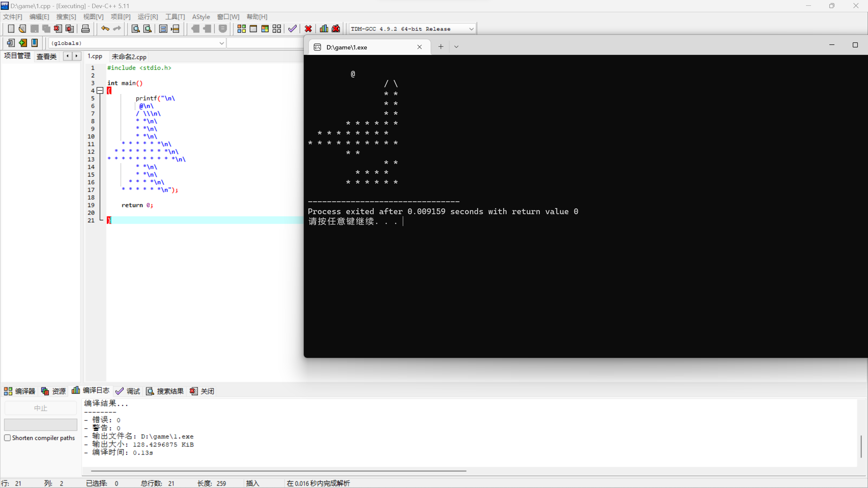Click the Goto line toolbar icon
The height and width of the screenshot is (488, 868).
click(175, 29)
